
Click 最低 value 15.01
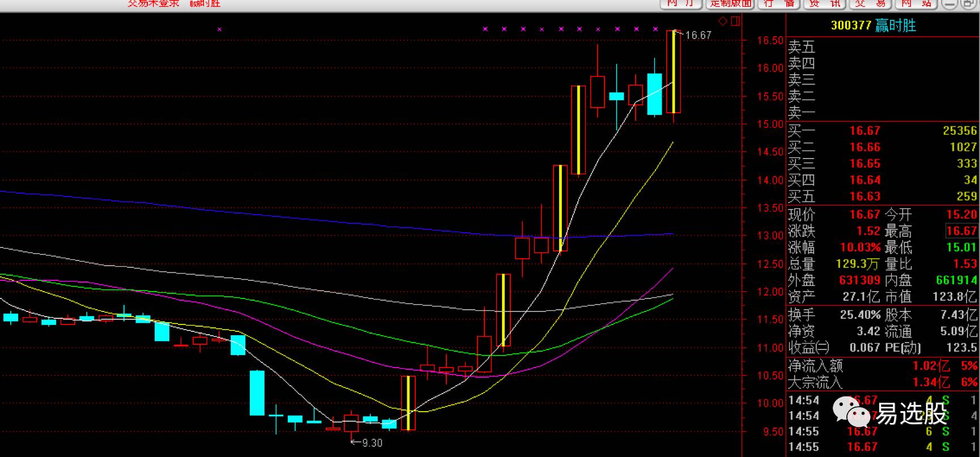point(961,247)
